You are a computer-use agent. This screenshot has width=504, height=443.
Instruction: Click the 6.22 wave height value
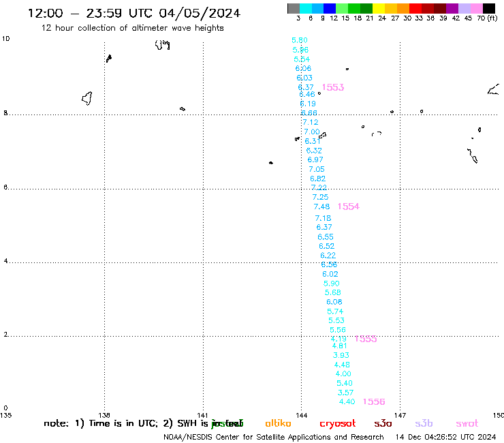pos(328,256)
